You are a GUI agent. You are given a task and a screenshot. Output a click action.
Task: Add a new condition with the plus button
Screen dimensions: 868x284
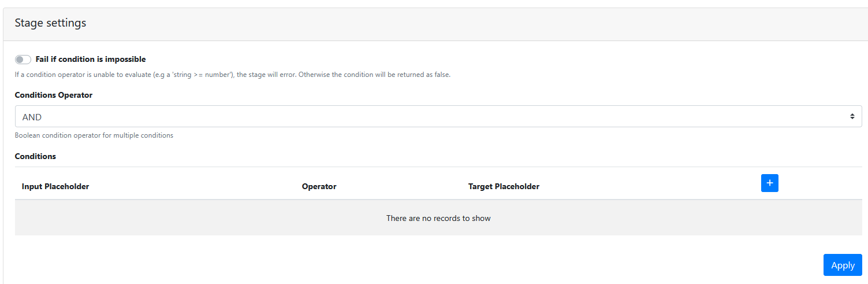tap(769, 183)
